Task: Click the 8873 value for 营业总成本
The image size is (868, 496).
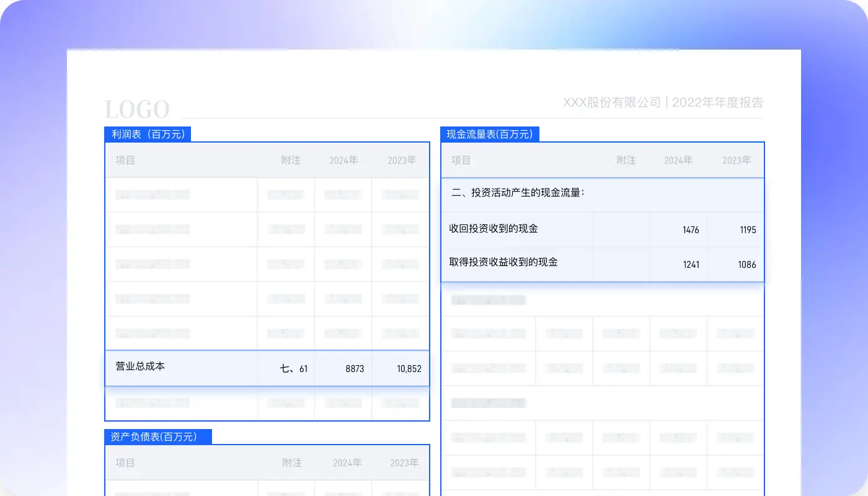Action: coord(356,368)
